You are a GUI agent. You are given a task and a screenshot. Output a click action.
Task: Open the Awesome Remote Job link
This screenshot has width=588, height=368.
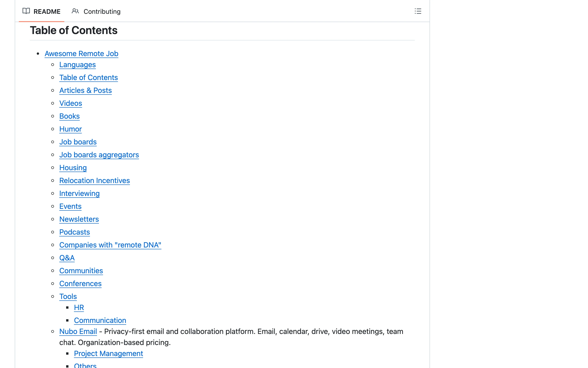click(x=81, y=54)
